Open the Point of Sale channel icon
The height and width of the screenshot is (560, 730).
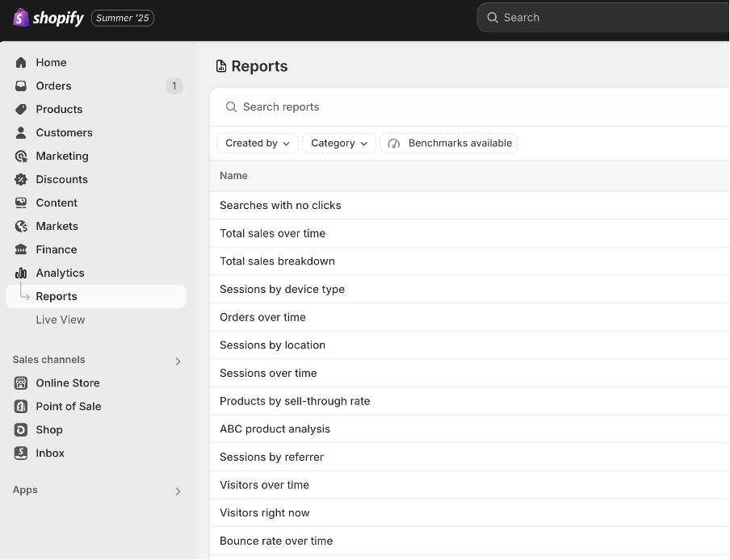click(x=21, y=406)
